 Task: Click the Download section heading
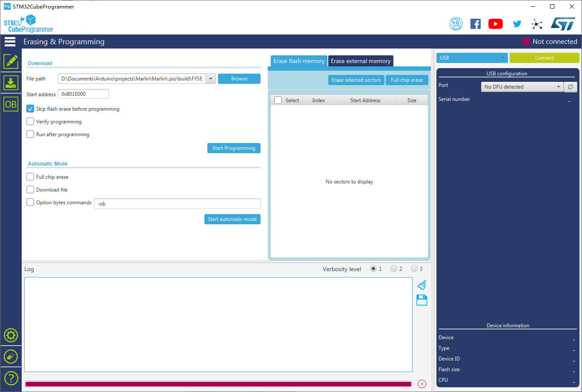click(x=40, y=63)
